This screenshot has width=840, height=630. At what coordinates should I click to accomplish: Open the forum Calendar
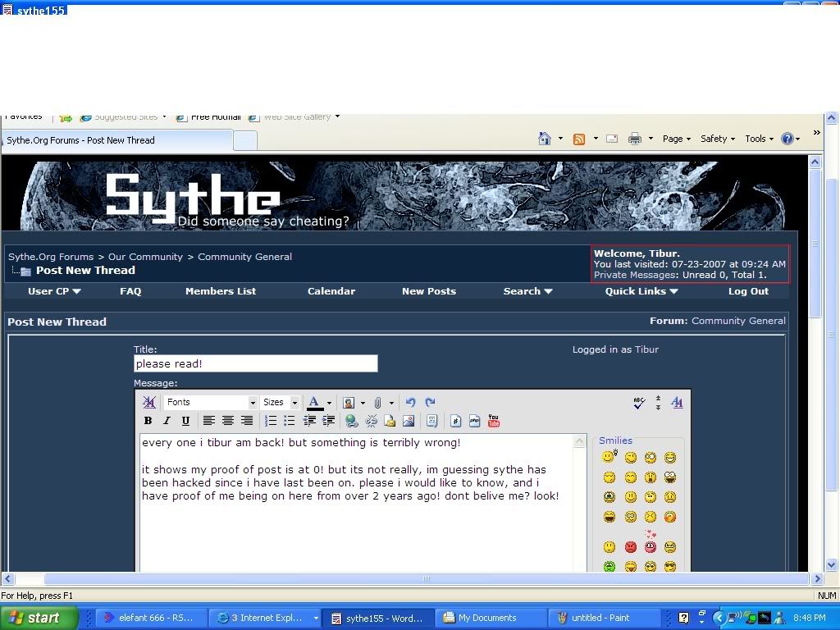tap(331, 291)
